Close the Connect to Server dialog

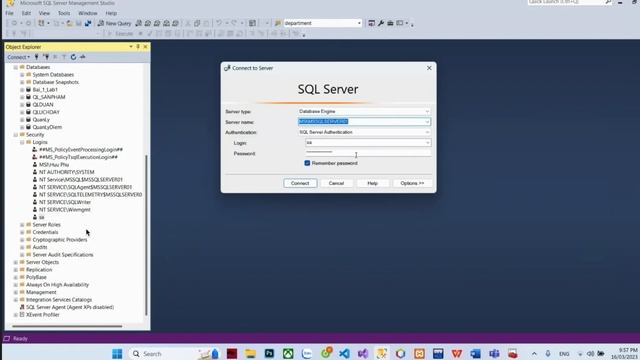[429, 68]
